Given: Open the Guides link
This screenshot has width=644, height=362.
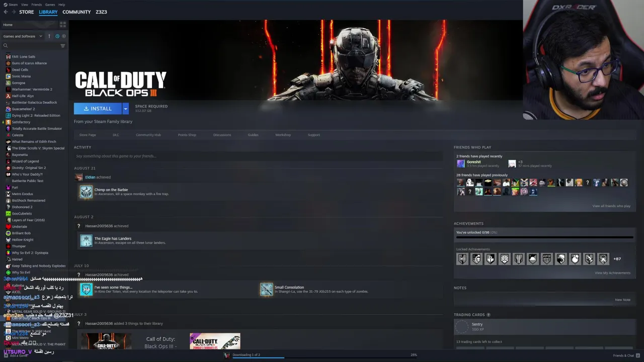Looking at the screenshot, I should (x=253, y=135).
